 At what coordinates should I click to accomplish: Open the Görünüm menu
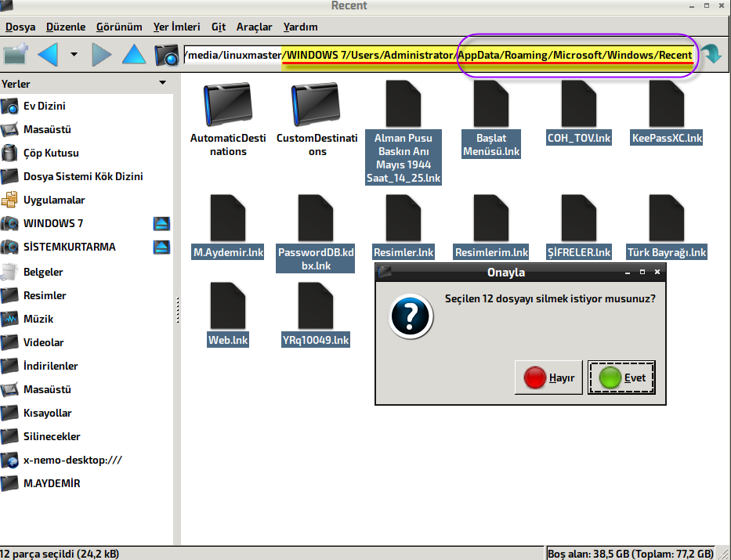click(x=119, y=27)
